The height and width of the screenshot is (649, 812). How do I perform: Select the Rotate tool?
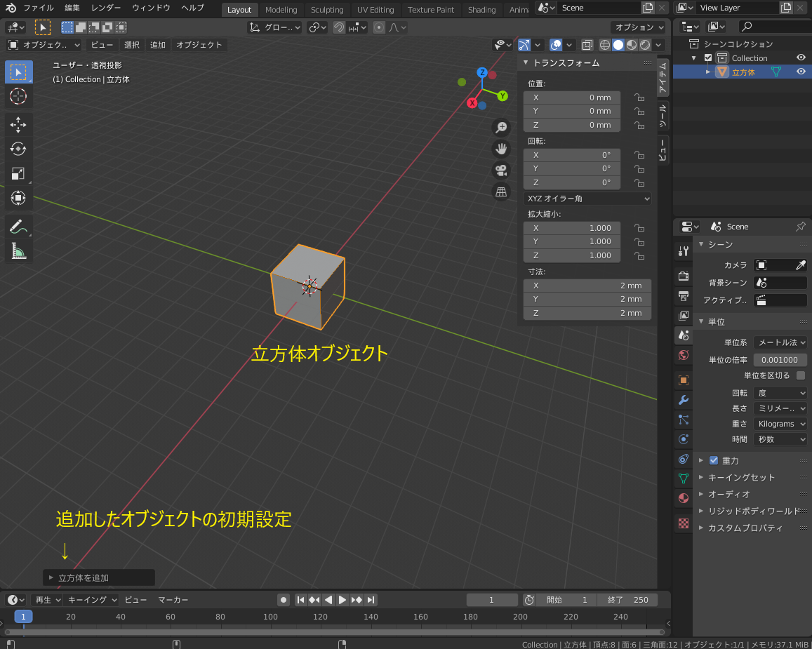[19, 149]
